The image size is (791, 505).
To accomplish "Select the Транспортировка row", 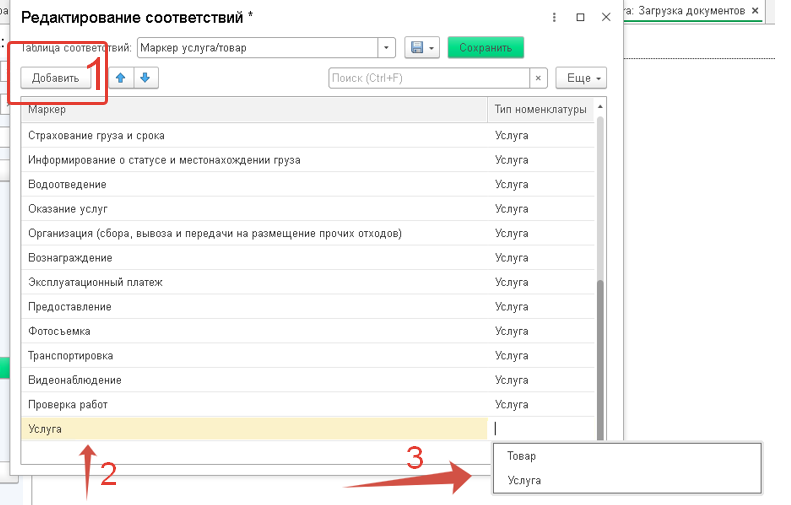I will (308, 356).
